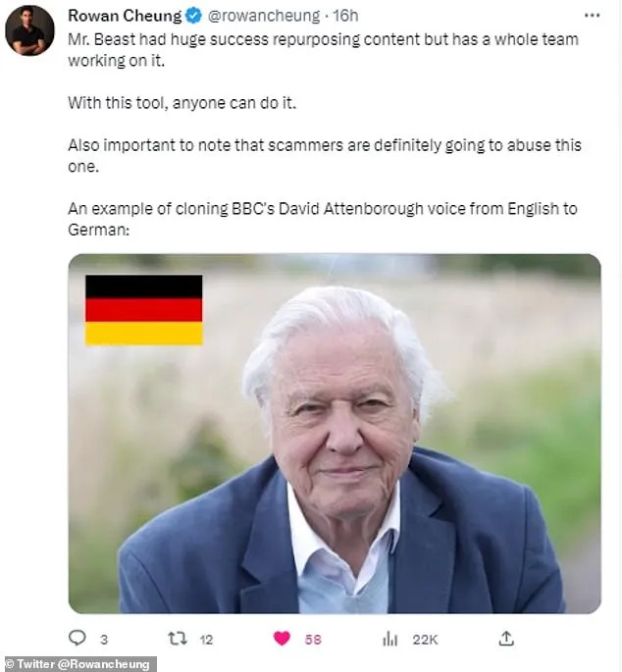
Task: Click the reply speech bubble icon
Action: tap(78, 638)
